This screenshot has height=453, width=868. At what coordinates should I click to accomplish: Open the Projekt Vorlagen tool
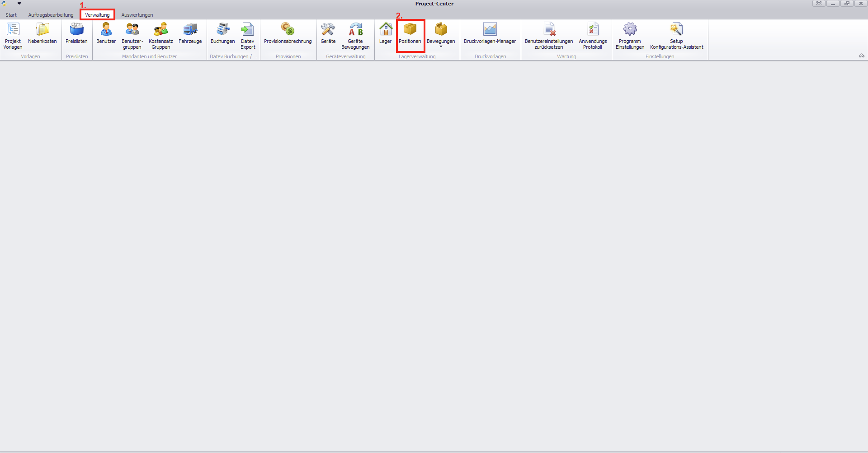(13, 35)
